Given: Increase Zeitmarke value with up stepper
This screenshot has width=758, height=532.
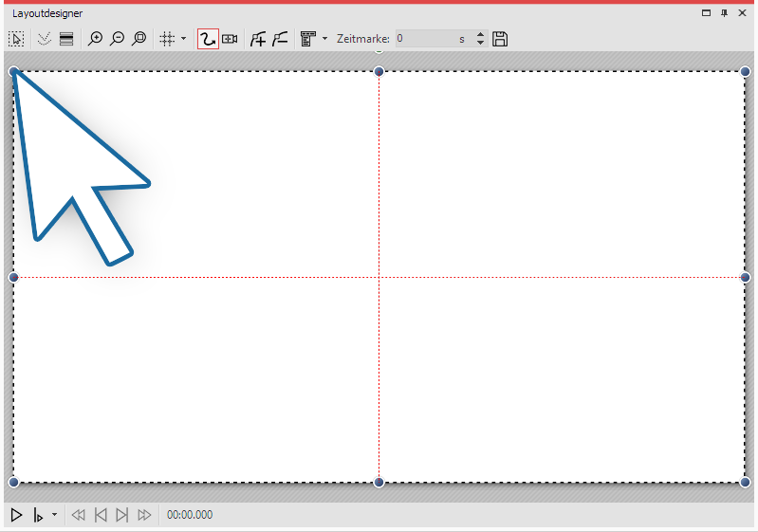Looking at the screenshot, I should 480,35.
